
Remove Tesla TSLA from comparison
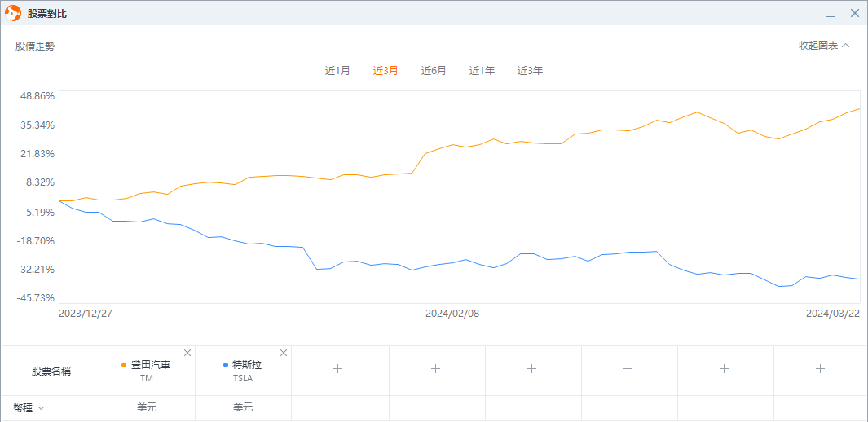[x=284, y=353]
